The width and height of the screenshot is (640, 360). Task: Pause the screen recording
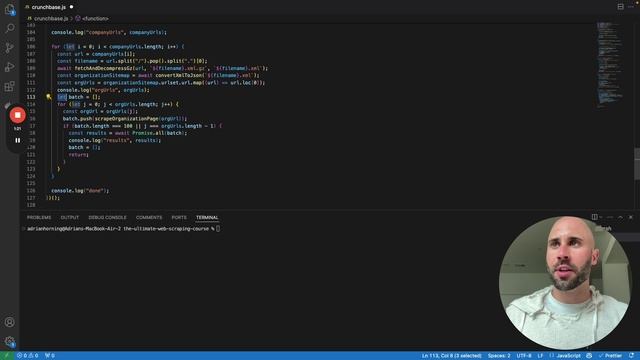[18, 140]
